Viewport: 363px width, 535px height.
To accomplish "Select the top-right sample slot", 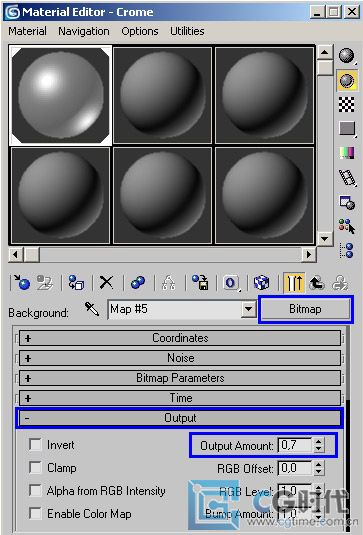I will pyautogui.click(x=264, y=95).
